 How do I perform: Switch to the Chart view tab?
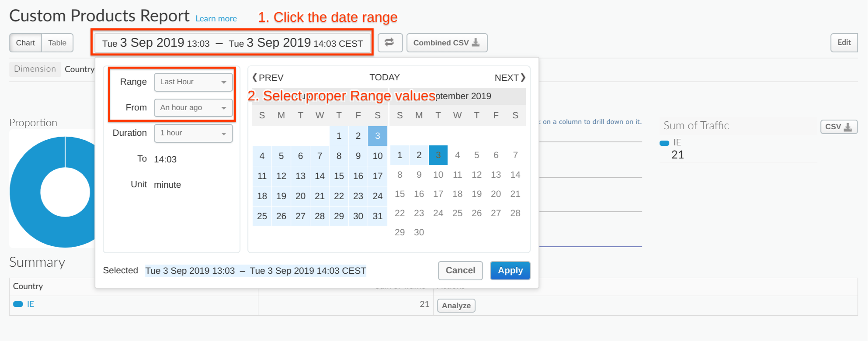pyautogui.click(x=25, y=43)
